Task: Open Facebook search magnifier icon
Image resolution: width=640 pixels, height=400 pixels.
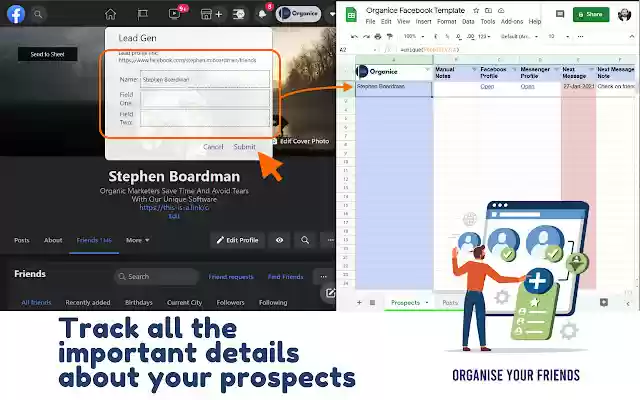Action: pos(38,14)
